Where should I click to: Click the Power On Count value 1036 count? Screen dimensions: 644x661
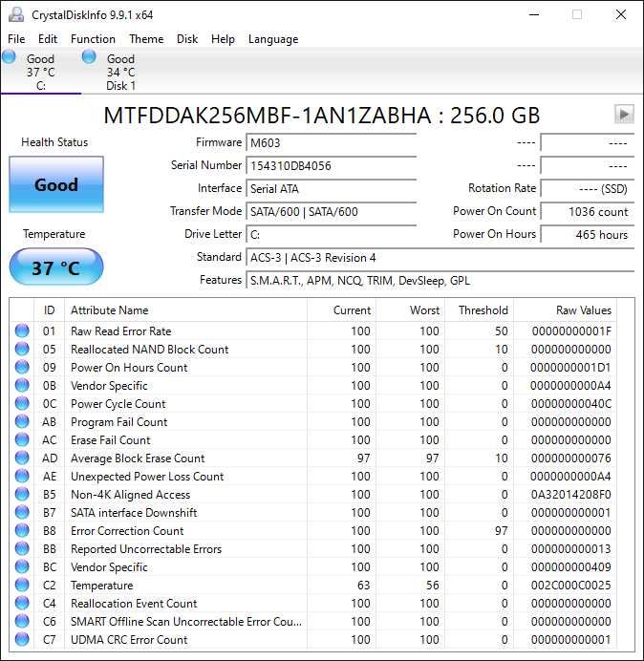tap(587, 211)
